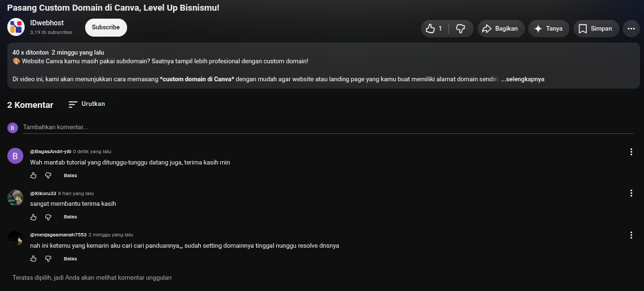Share the video using Bagikan
Image resolution: width=644 pixels, height=291 pixels.
click(501, 29)
